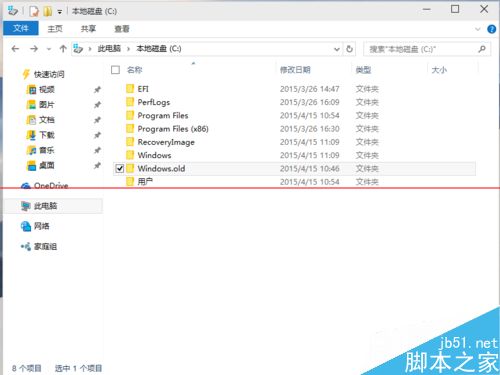Image resolution: width=500 pixels, height=375 pixels.
Task: Click the pin icon next to 音乐
Action: click(97, 150)
